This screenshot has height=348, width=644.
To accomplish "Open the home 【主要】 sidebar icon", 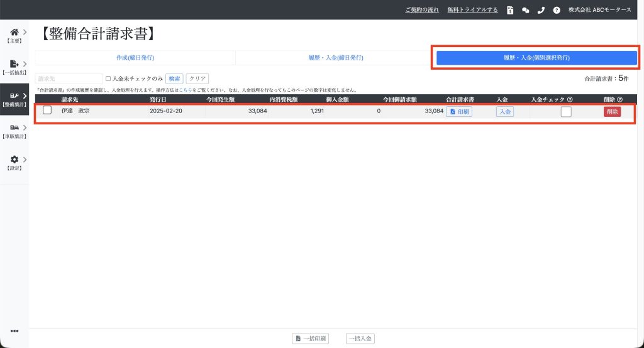I will (x=14, y=31).
